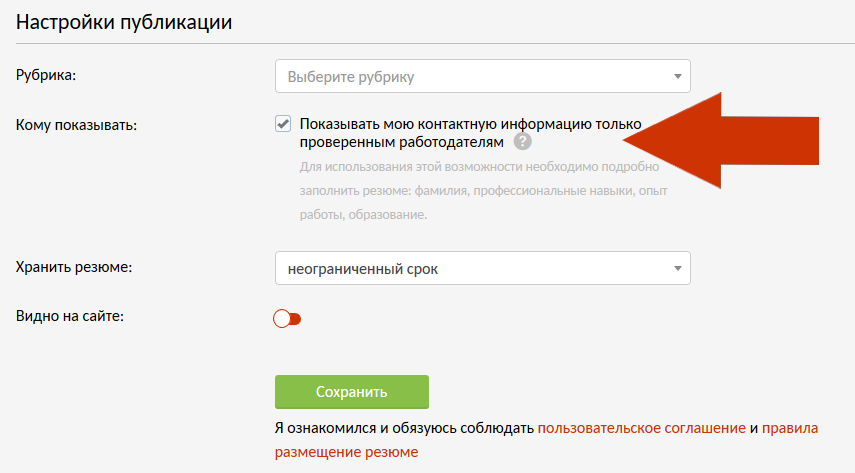Viewport: 855px width, 473px height.
Task: Open the пользовательское соглашение link
Action: (641, 427)
